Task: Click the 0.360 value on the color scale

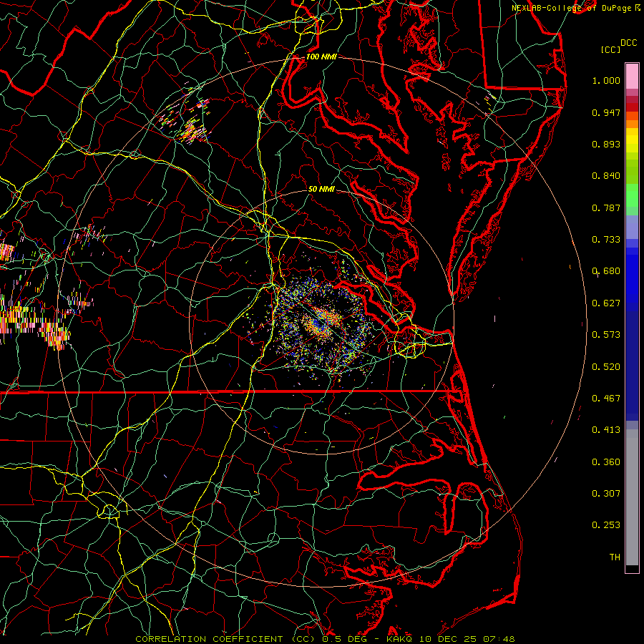Action: point(606,462)
